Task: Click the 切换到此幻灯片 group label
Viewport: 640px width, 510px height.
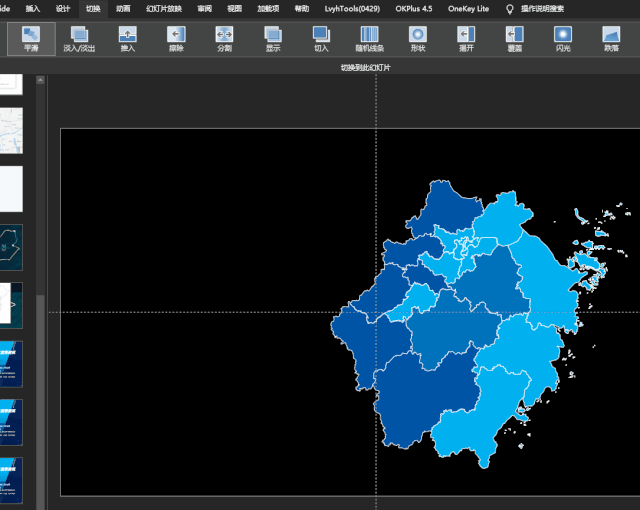Action: (365, 68)
